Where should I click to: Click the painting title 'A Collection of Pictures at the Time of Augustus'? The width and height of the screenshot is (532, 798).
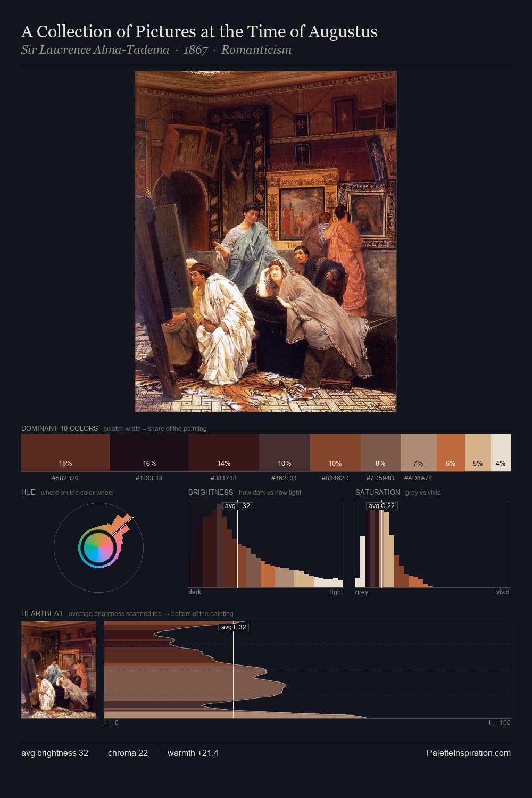pyautogui.click(x=199, y=31)
